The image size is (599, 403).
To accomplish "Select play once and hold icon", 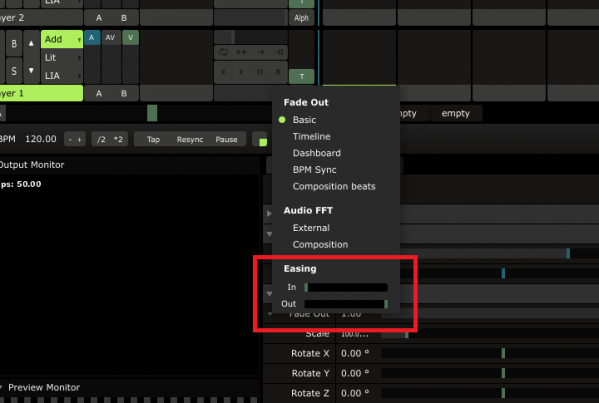I will pyautogui.click(x=278, y=52).
